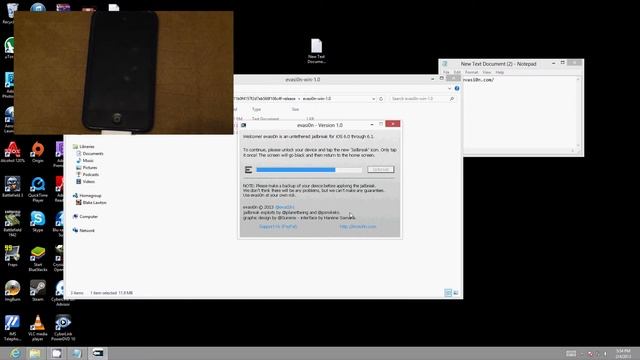Click the evasi0n jailbreak progress bar
This screenshot has width=640, height=360.
click(x=309, y=169)
